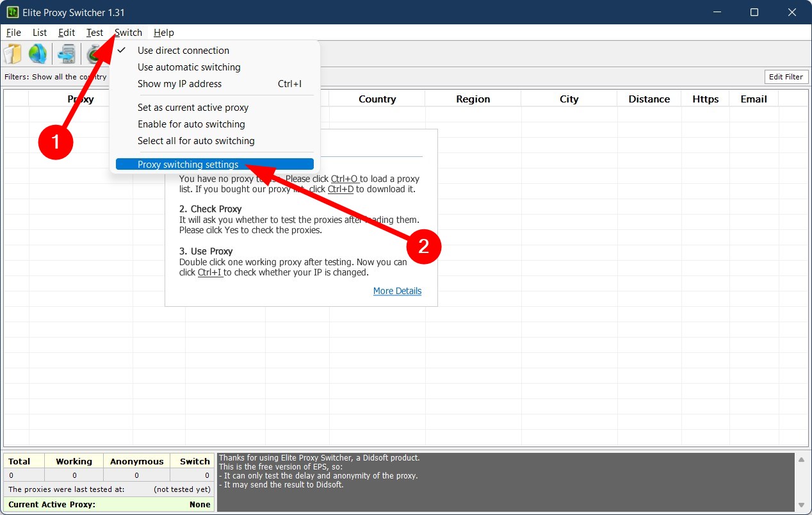The image size is (812, 515).
Task: Click the open proxy list folder icon
Action: 13,54
